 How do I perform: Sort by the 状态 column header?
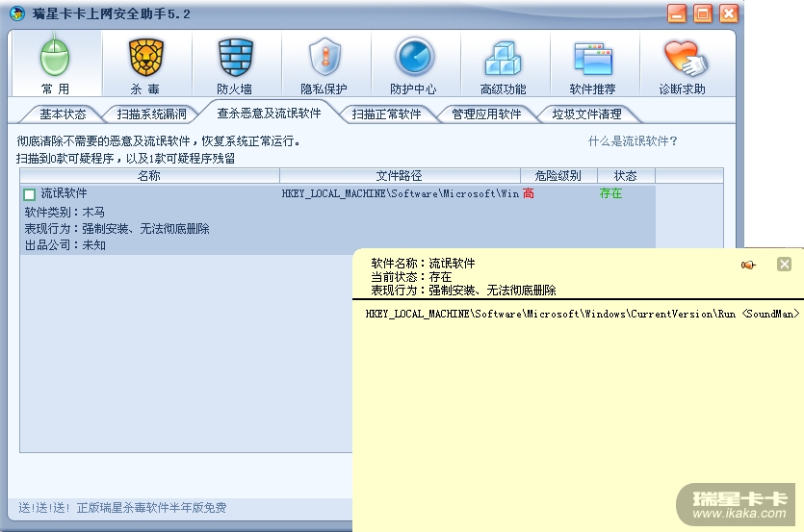[x=626, y=176]
